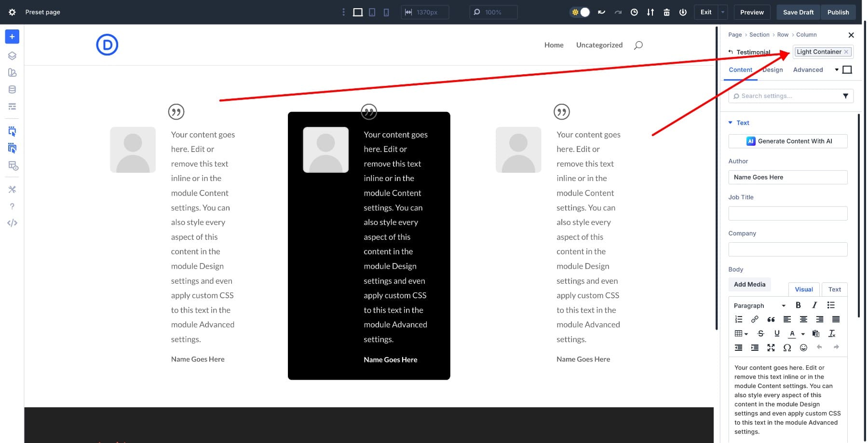The image size is (868, 443).
Task: Open the text color picker arrow
Action: point(803,334)
